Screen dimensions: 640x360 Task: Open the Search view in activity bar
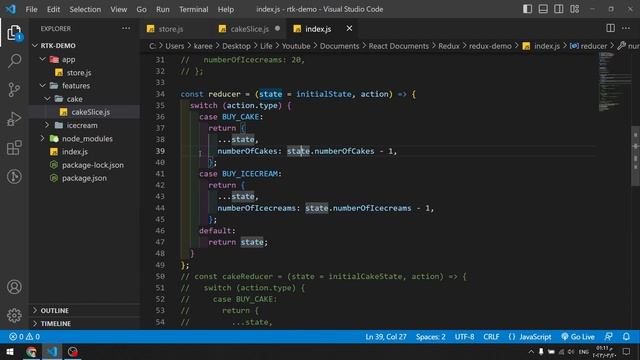(x=14, y=61)
